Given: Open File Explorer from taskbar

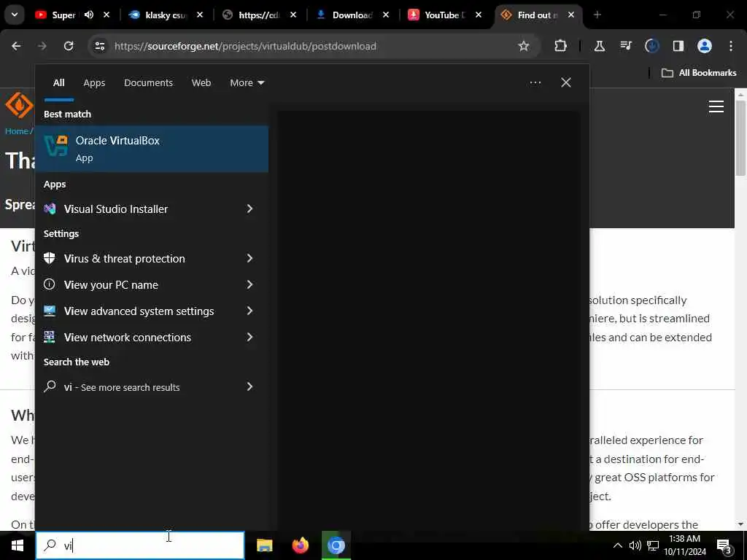Looking at the screenshot, I should click(264, 545).
